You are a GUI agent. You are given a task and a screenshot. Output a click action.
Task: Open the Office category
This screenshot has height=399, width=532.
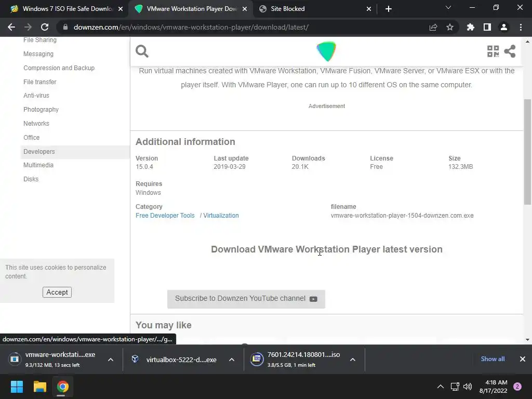(x=32, y=137)
